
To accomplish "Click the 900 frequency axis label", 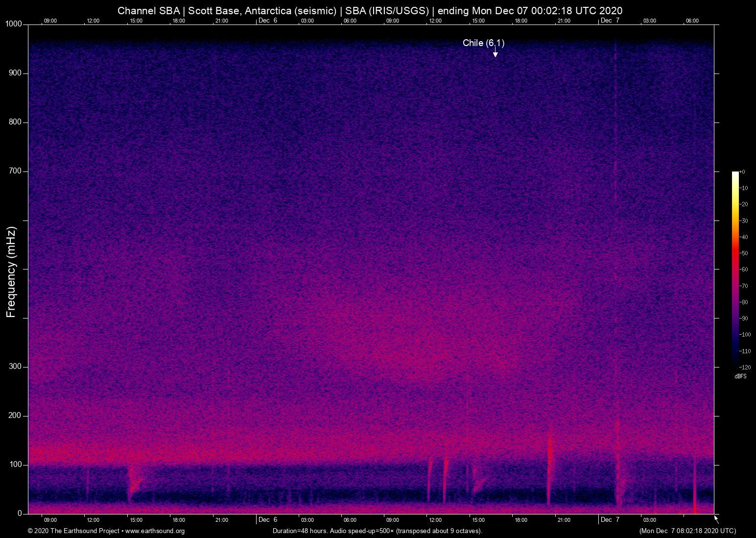I will (15, 73).
